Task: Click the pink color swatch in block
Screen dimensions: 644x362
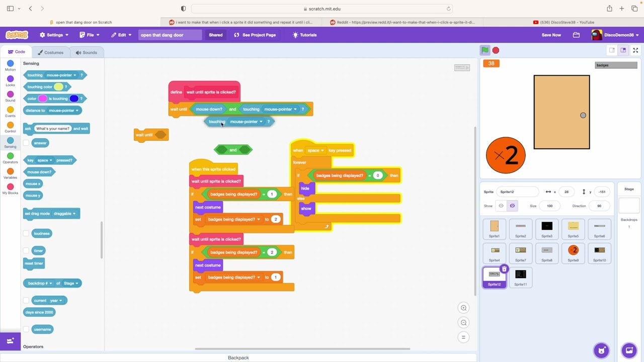Action: click(43, 99)
